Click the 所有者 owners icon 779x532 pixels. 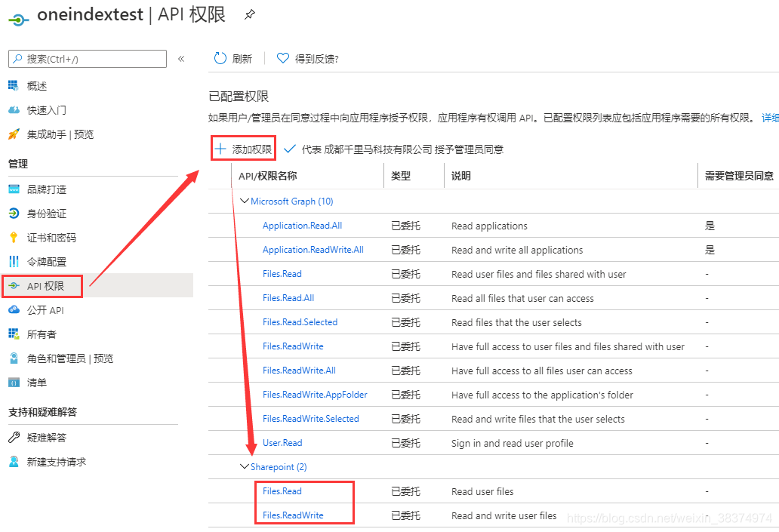(14, 334)
